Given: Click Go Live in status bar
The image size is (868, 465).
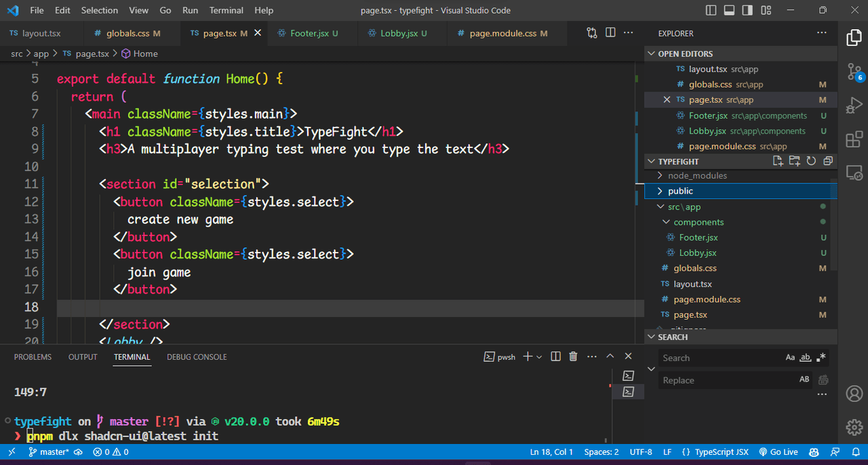Looking at the screenshot, I should 778,452.
